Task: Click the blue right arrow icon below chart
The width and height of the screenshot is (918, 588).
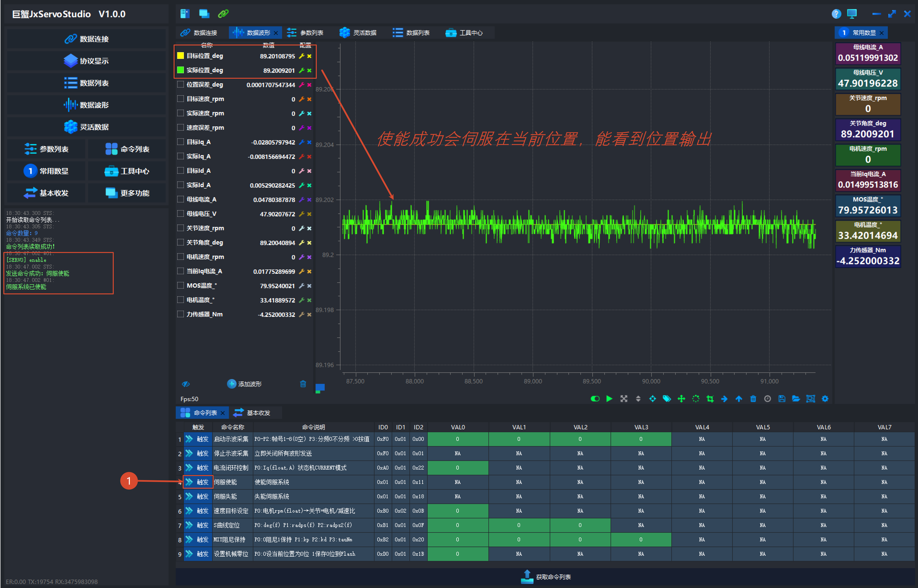Action: coord(724,399)
